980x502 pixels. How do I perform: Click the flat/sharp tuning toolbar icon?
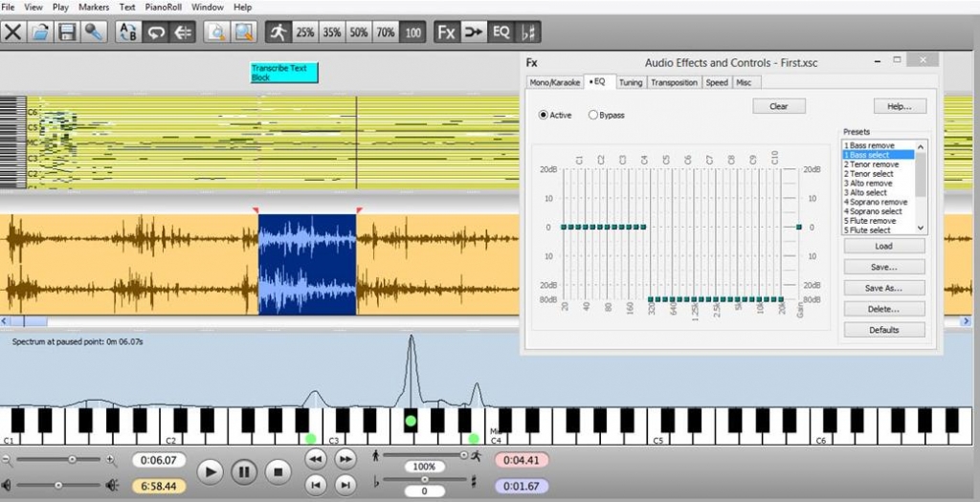coord(528,32)
